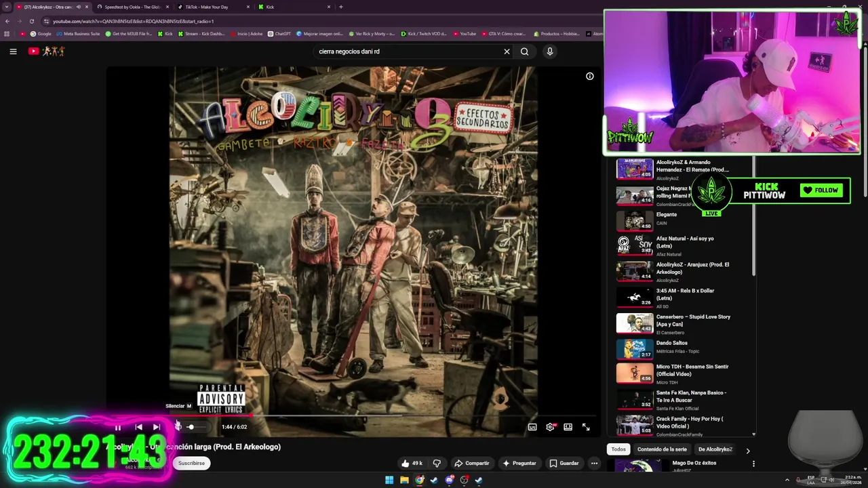
Task: Switch to the Kick browser tab
Action: click(x=294, y=7)
